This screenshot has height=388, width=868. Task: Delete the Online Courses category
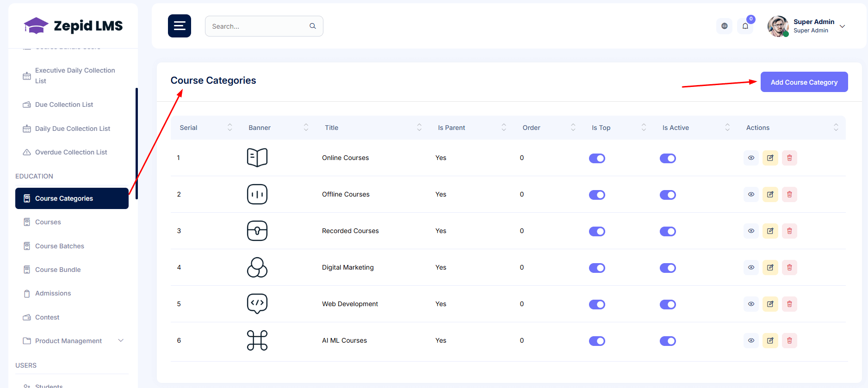point(790,158)
